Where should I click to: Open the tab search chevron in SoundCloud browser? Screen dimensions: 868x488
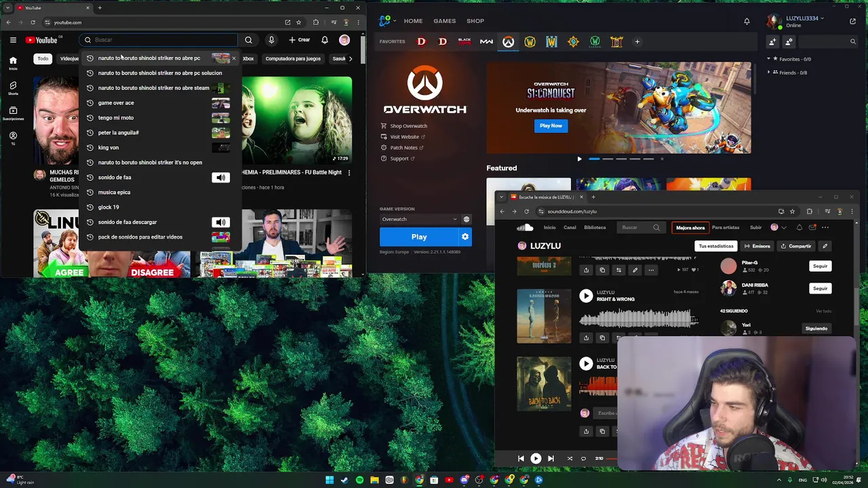[x=502, y=197]
